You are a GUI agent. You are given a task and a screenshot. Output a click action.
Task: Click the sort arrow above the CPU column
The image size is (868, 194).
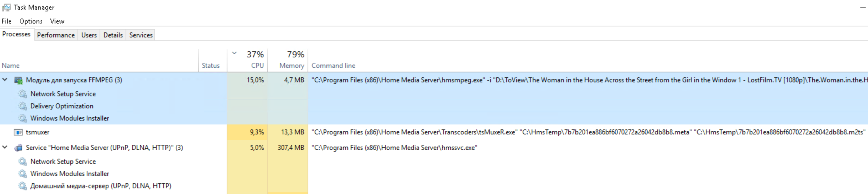click(235, 53)
